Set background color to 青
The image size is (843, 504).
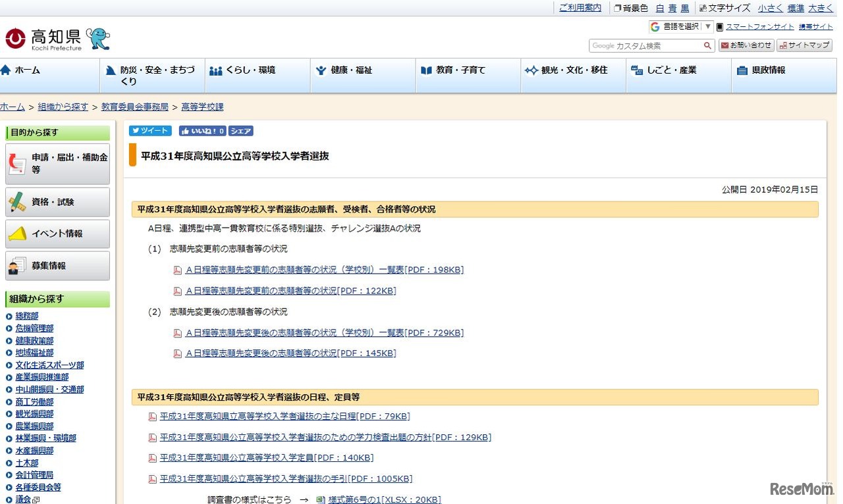[672, 9]
